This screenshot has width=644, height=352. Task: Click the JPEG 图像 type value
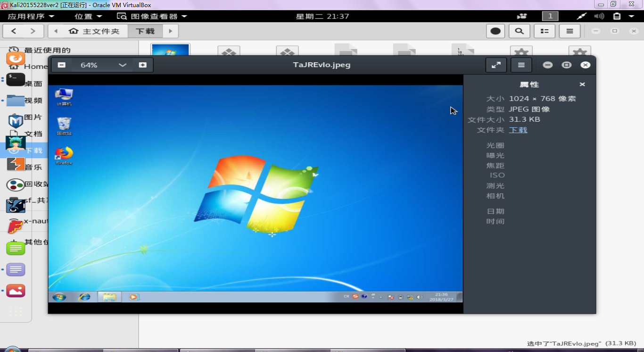click(529, 109)
